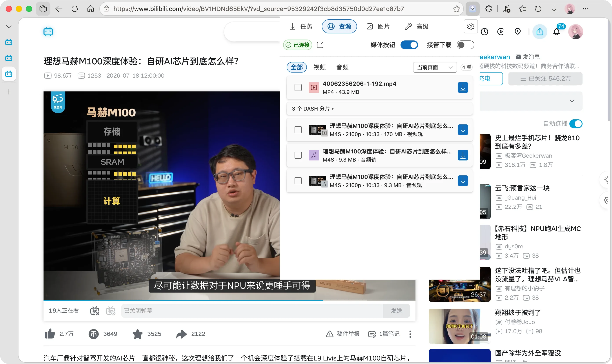Screen dimensions: 612x364
Task: Open browser extensions puzzle icon
Action: [488, 9]
